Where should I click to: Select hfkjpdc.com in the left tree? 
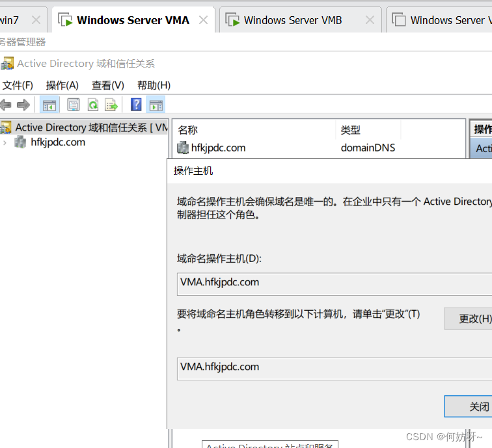(x=58, y=142)
